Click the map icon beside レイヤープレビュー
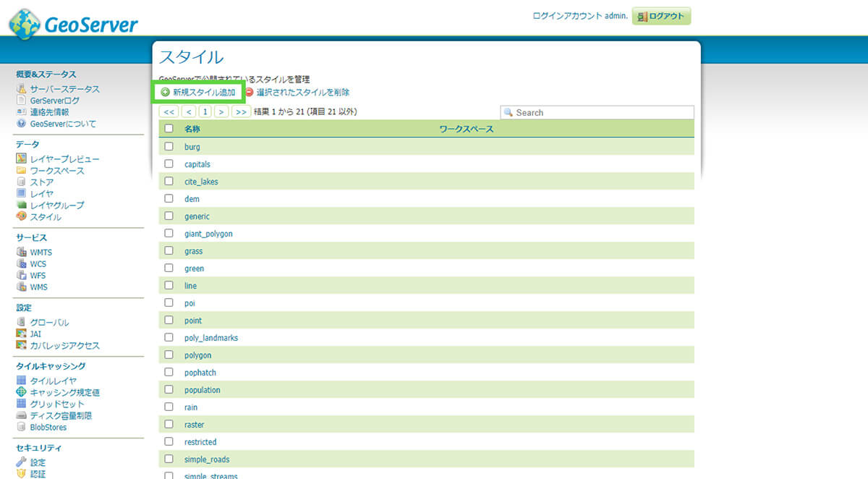Image resolution: width=868 pixels, height=479 pixels. click(22, 158)
